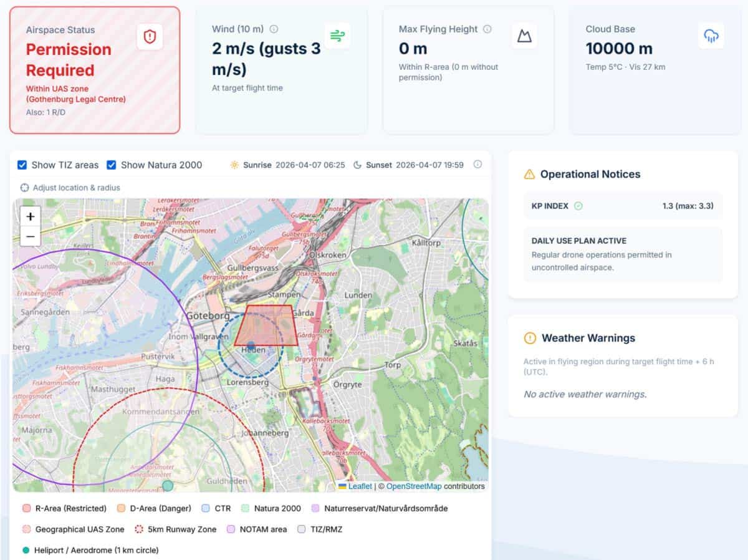Zoom in on the map with plus button
The image size is (748, 560).
[x=30, y=217]
